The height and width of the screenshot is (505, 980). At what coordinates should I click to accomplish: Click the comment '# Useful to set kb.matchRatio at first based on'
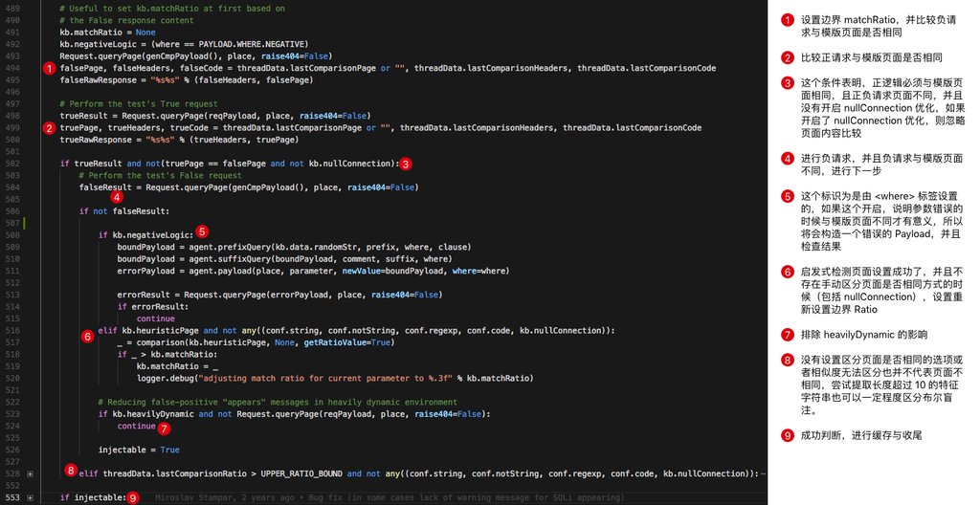pos(172,9)
